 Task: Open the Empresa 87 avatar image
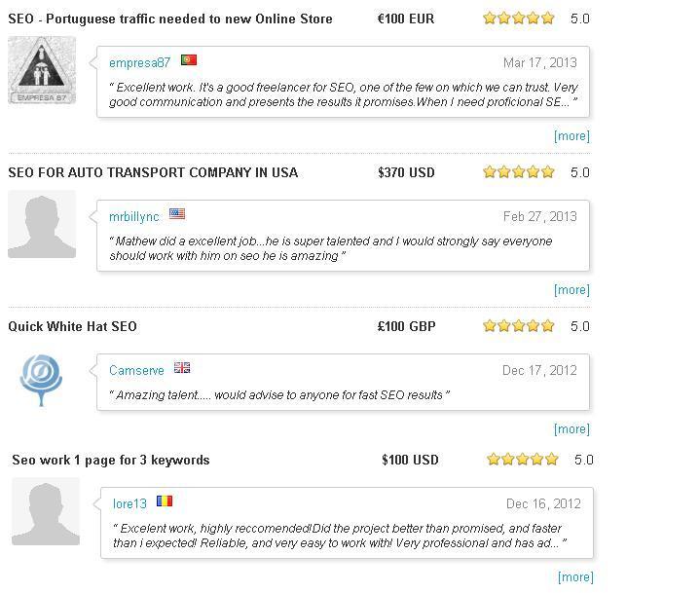tap(42, 70)
